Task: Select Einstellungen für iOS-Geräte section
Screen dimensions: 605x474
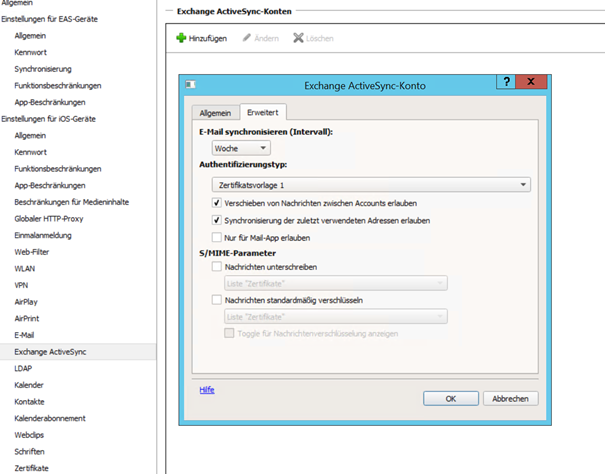Action: pyautogui.click(x=49, y=118)
